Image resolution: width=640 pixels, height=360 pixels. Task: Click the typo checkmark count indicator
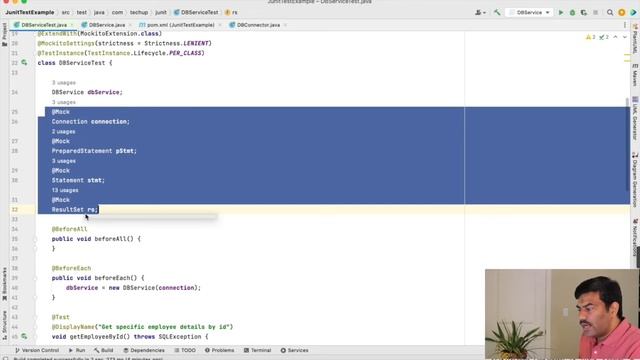click(x=604, y=37)
